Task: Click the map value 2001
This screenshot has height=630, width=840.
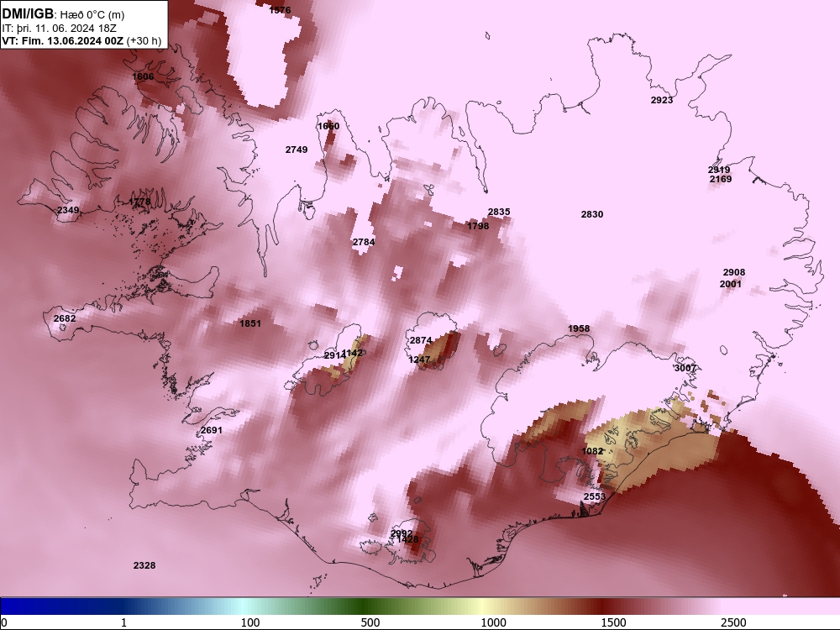Action: pos(731,284)
